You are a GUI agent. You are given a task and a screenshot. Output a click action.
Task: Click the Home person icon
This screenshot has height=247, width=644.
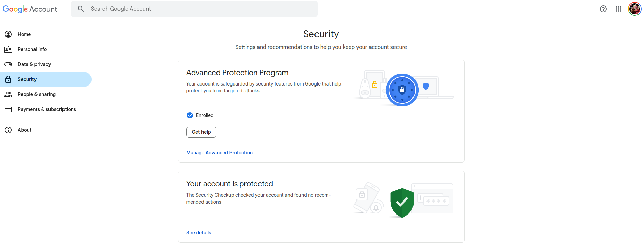(x=8, y=34)
